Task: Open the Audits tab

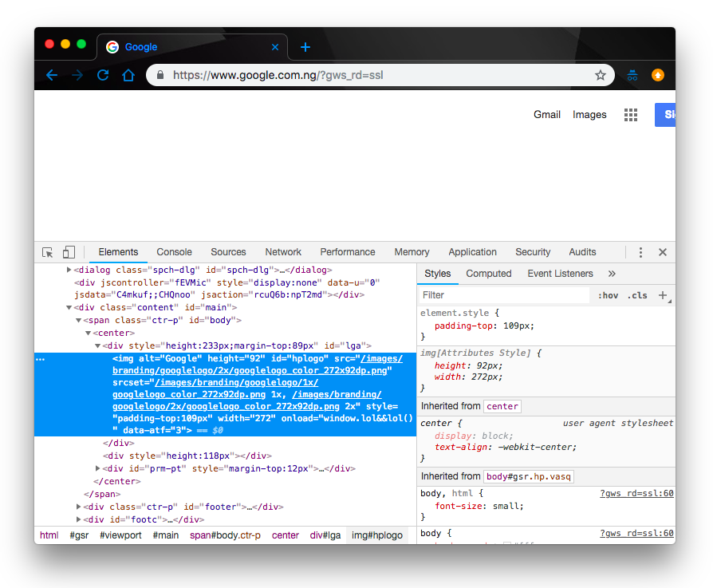Action: click(582, 252)
